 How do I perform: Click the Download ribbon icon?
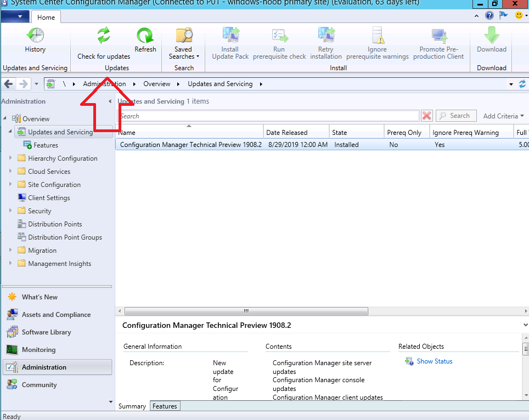(x=492, y=36)
